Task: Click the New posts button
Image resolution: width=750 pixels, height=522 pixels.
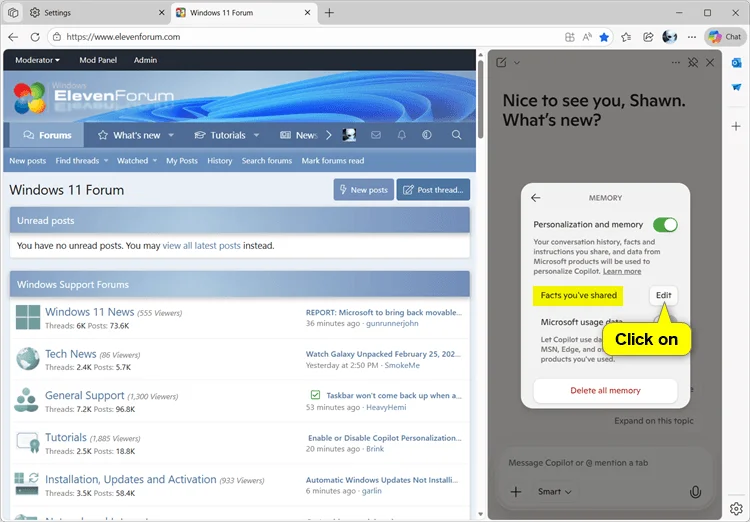Action: coord(364,190)
